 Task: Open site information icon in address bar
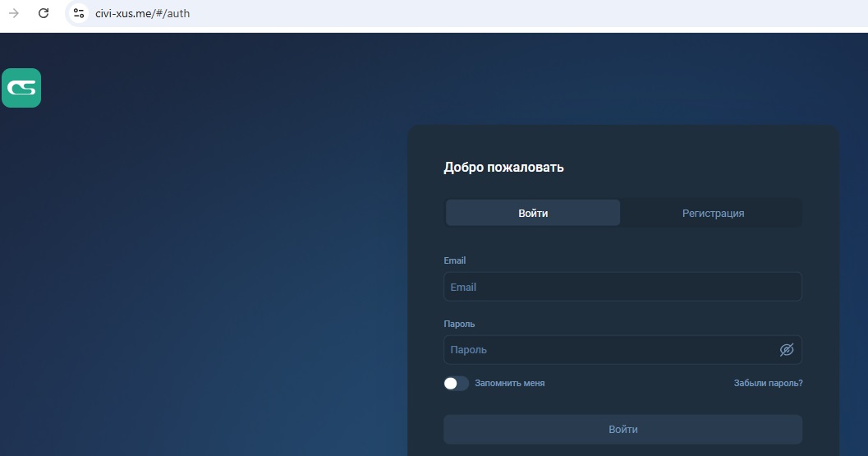pyautogui.click(x=79, y=13)
